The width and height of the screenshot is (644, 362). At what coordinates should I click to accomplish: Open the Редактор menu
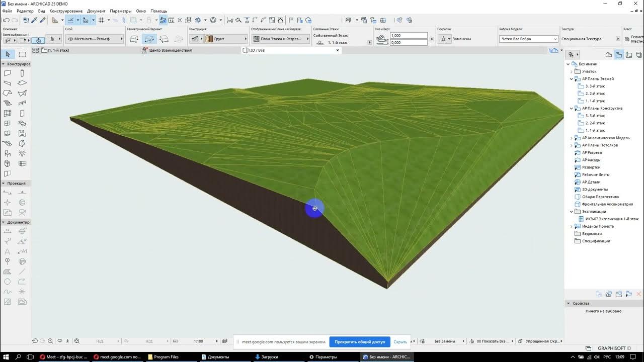click(x=25, y=11)
